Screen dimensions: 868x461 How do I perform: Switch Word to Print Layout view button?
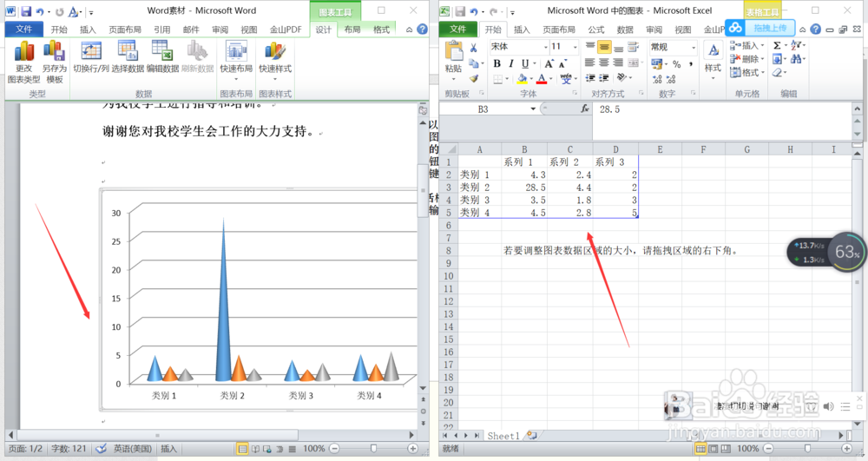[242, 449]
